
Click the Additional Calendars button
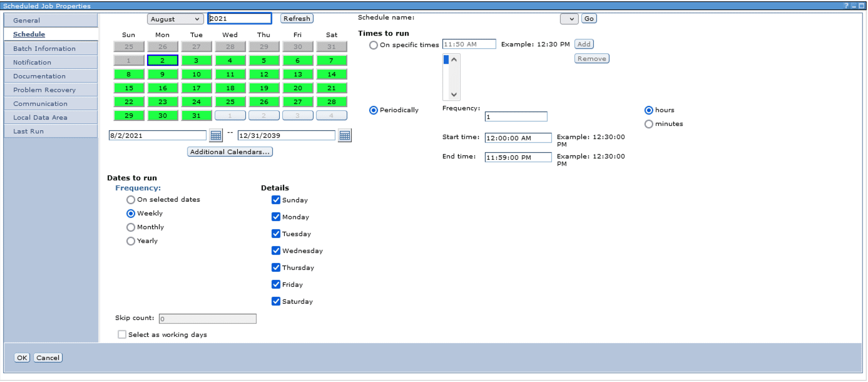(230, 152)
